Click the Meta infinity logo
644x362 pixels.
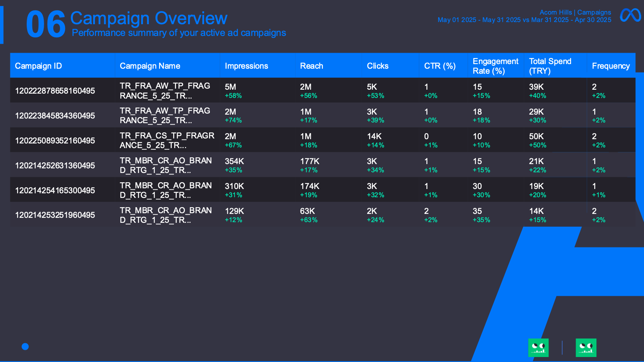(630, 15)
